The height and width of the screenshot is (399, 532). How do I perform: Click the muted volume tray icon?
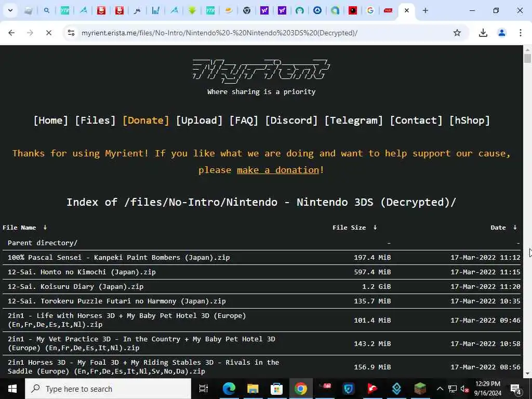pyautogui.click(x=465, y=389)
